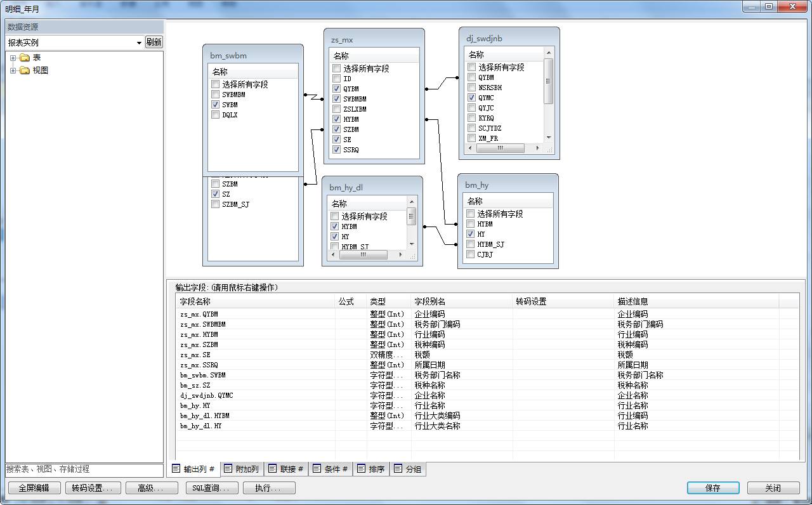This screenshot has width=812, height=505.
Task: Check the ZSLXBM field in zs_mx
Action: [x=337, y=109]
